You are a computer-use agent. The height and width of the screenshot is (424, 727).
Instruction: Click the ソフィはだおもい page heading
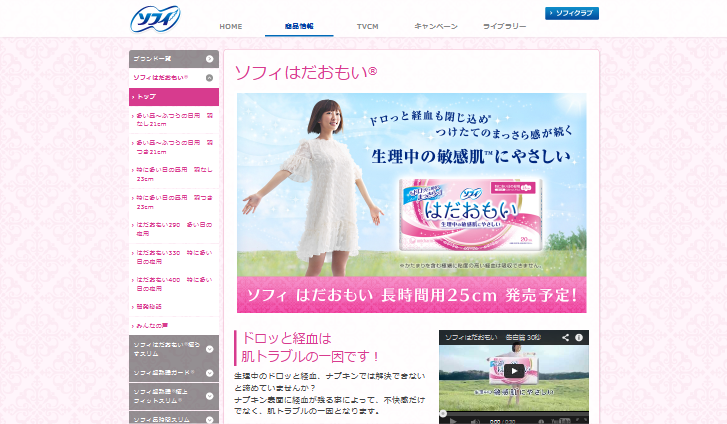[306, 73]
